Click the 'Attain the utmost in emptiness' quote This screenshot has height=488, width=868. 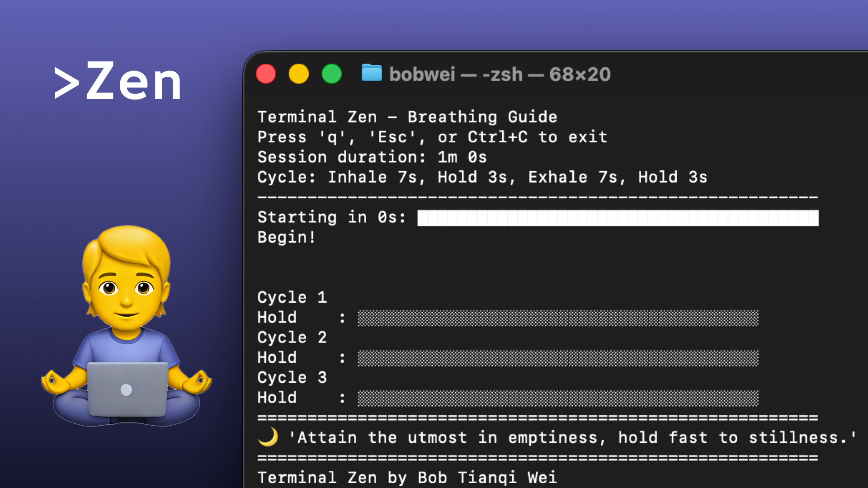[572, 437]
